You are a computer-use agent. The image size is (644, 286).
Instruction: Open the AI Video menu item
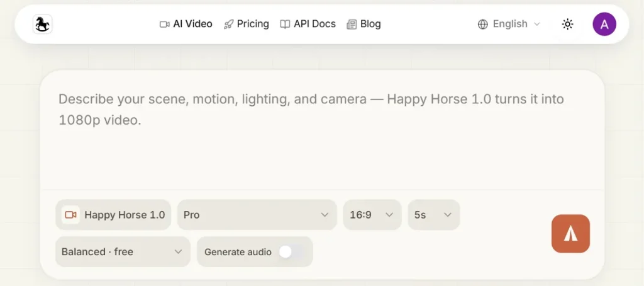click(186, 25)
